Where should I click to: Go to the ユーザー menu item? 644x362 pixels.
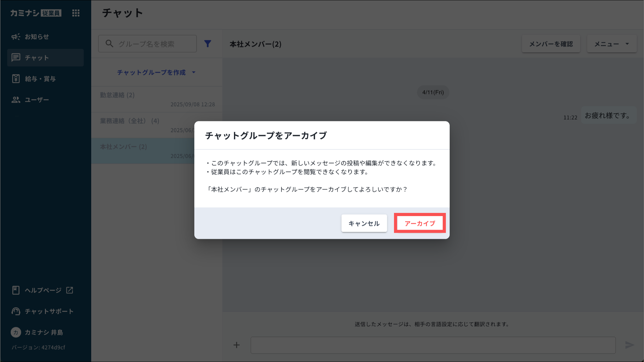click(x=37, y=100)
